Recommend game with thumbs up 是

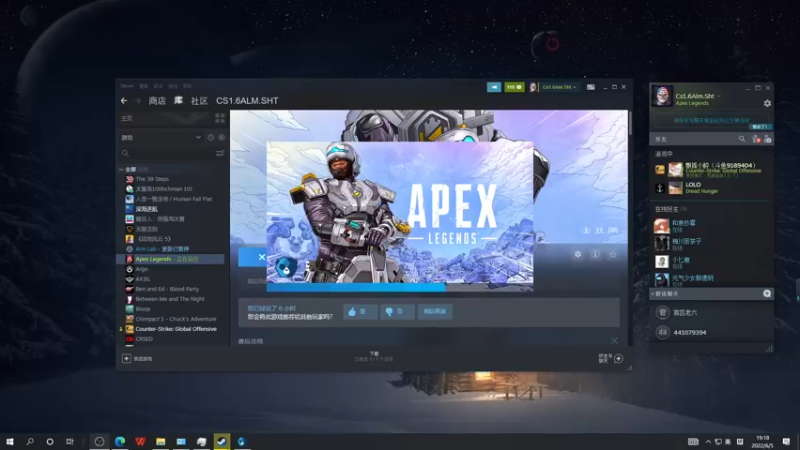click(360, 311)
